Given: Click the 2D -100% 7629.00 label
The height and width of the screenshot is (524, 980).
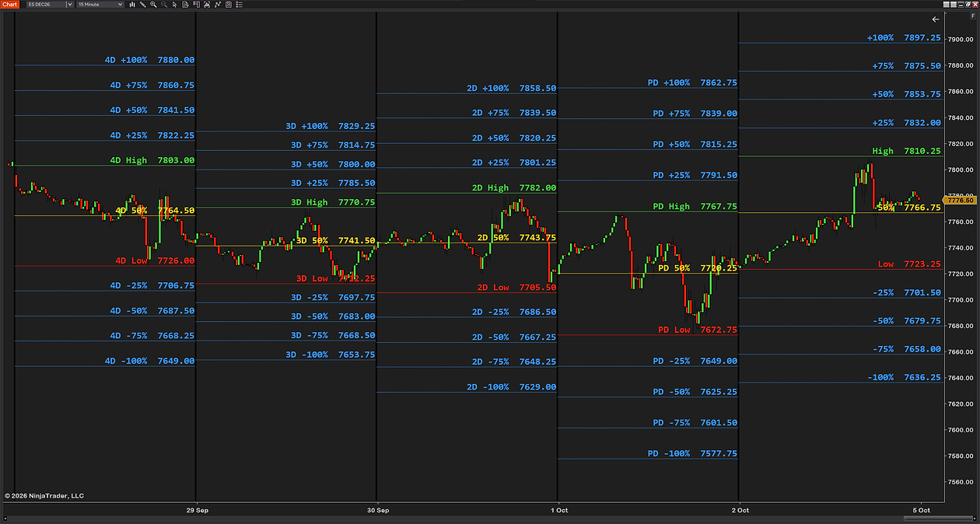Looking at the screenshot, I should click(511, 386).
